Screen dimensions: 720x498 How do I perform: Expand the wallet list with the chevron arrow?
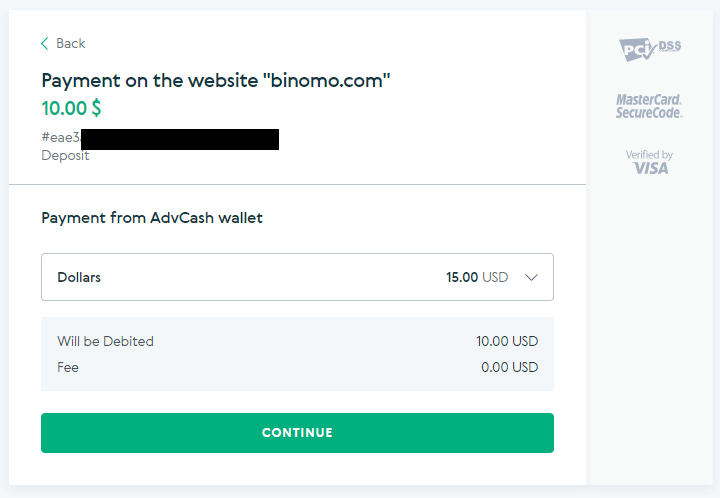(x=531, y=277)
